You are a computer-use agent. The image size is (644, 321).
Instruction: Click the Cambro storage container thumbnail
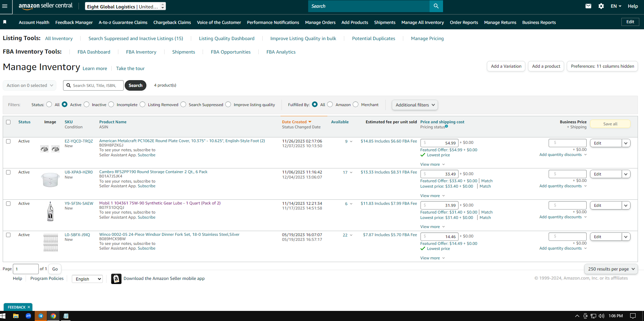[50, 180]
